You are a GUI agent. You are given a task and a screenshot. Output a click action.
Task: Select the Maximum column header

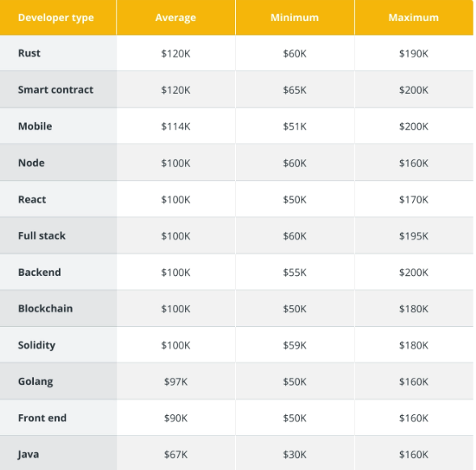click(x=414, y=18)
